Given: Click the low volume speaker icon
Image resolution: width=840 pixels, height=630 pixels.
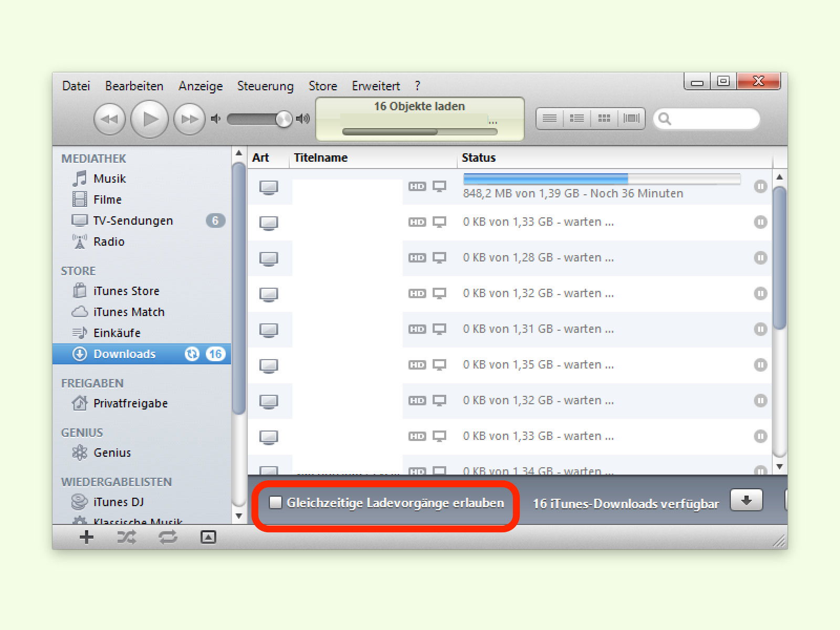Looking at the screenshot, I should point(215,119).
